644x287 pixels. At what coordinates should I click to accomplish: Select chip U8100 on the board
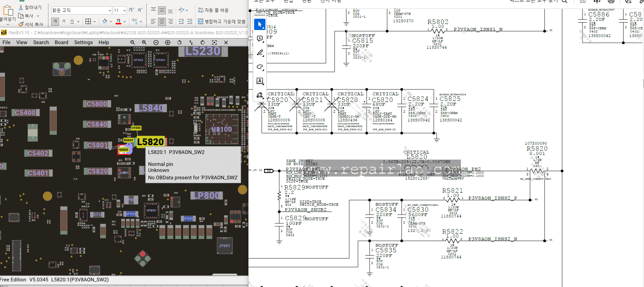pyautogui.click(x=222, y=129)
